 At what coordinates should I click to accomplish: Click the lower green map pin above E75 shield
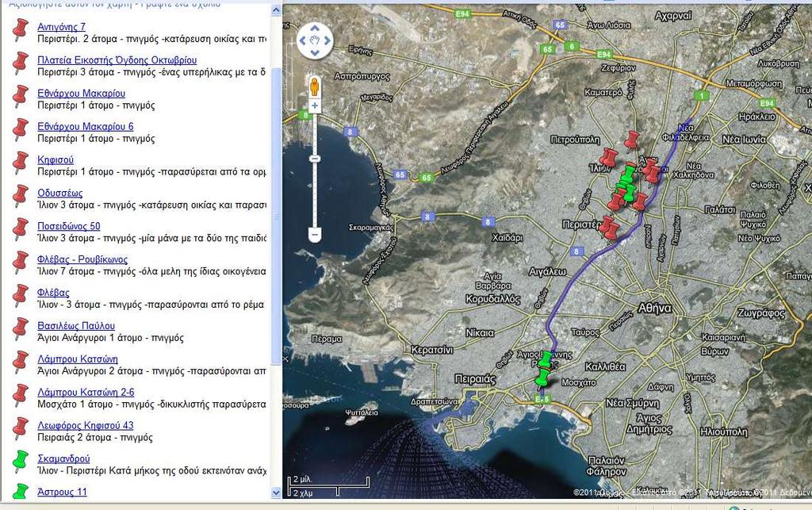pos(542,379)
